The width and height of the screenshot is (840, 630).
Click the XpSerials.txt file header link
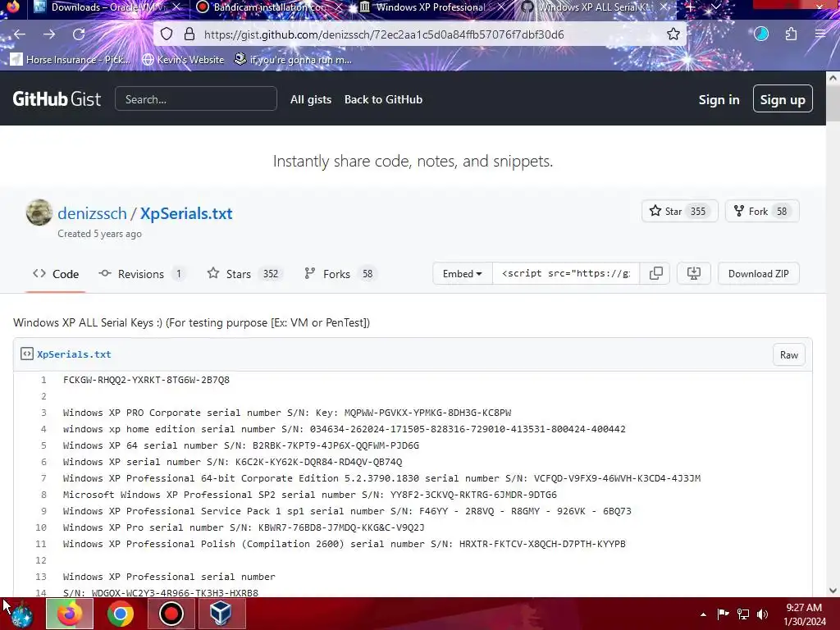[x=74, y=354]
